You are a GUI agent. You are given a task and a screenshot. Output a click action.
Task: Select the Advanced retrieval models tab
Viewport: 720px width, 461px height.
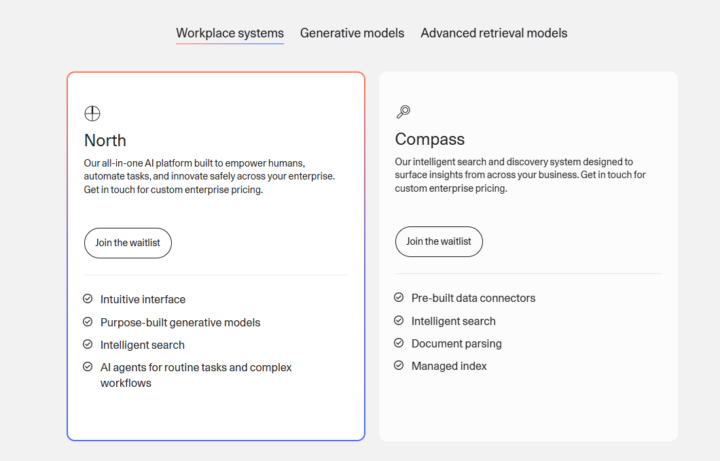tap(494, 33)
